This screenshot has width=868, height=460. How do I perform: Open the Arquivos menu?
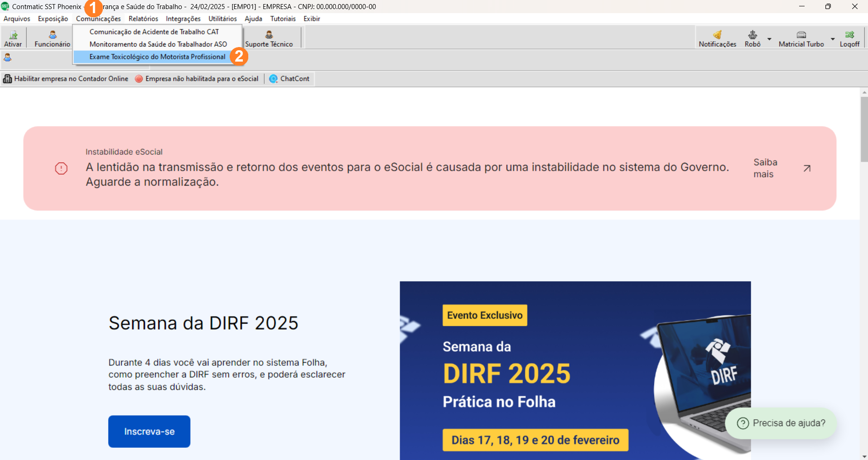click(x=17, y=19)
